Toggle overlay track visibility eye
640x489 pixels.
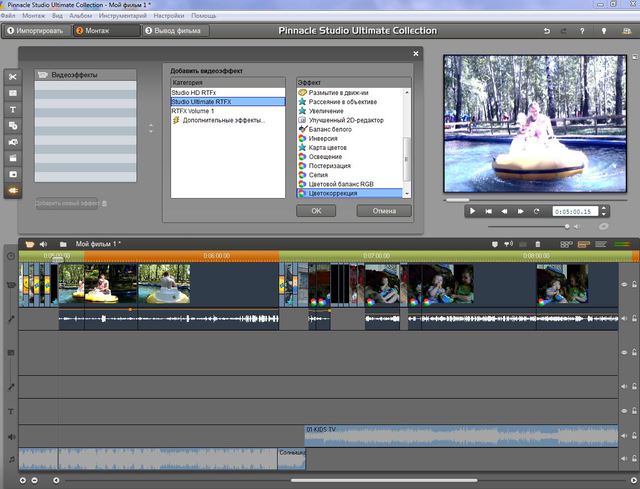point(624,352)
